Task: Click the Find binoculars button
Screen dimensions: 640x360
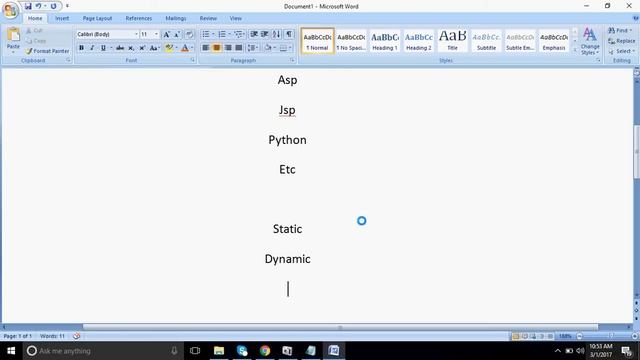Action: [620, 31]
